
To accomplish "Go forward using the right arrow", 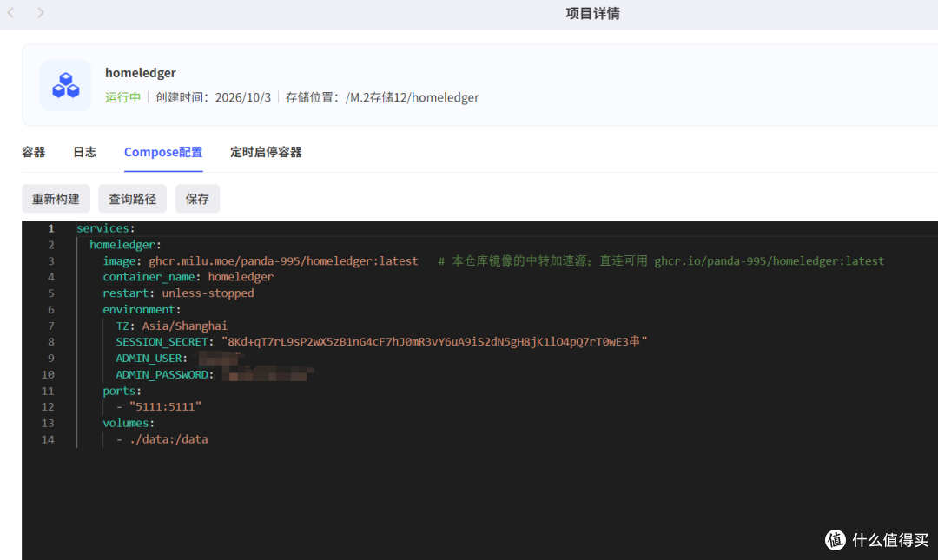I will pos(41,12).
